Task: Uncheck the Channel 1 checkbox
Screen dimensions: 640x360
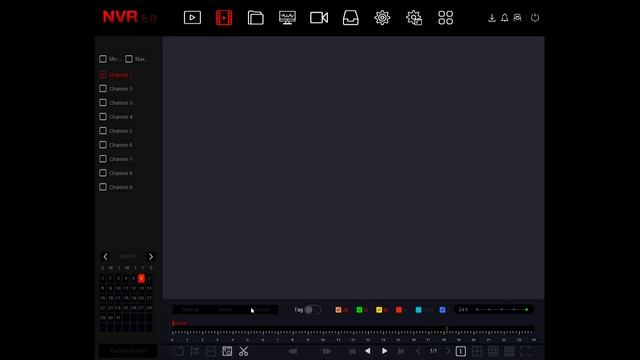Action: click(x=103, y=75)
